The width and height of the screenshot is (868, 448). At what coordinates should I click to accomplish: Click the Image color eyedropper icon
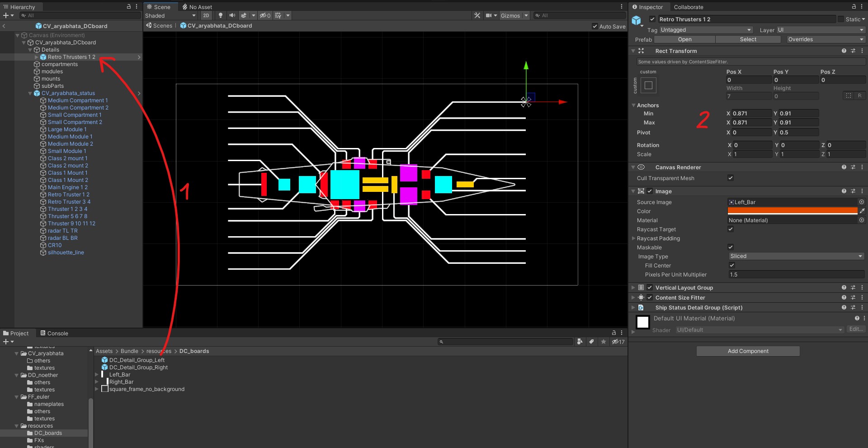pyautogui.click(x=862, y=211)
